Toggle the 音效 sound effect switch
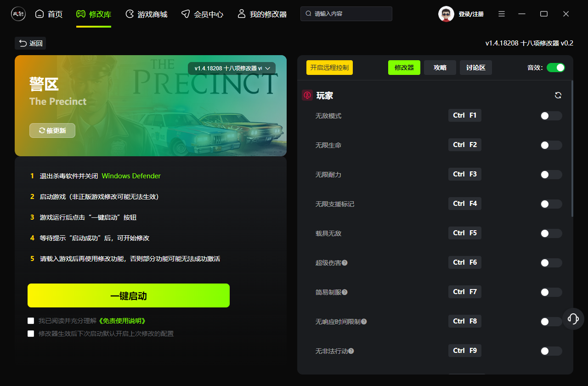 [x=556, y=68]
